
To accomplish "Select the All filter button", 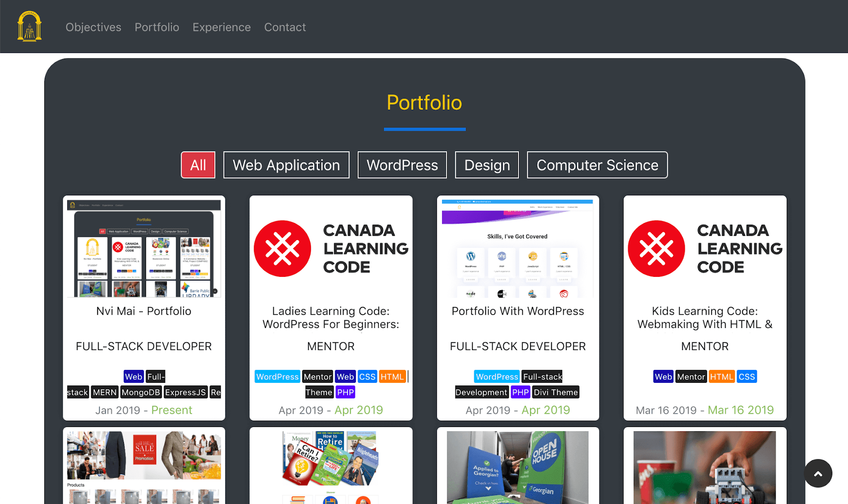I will click(x=198, y=164).
